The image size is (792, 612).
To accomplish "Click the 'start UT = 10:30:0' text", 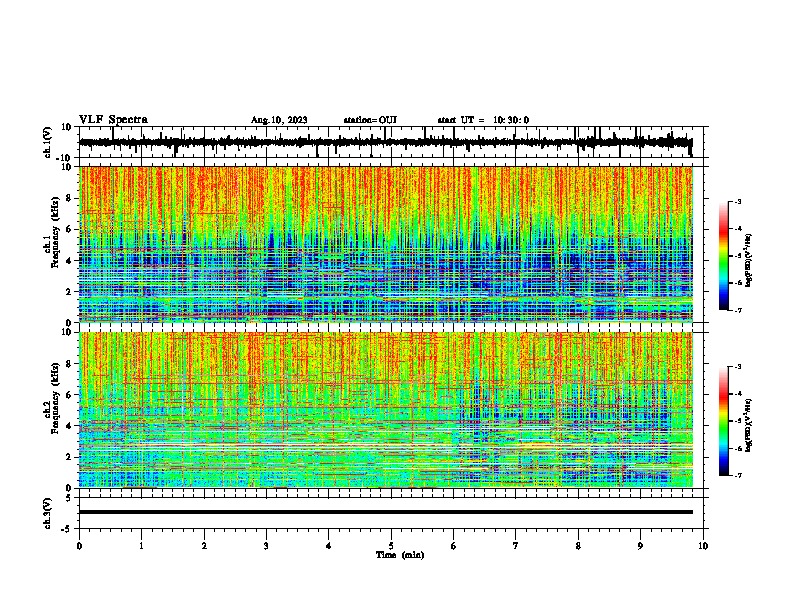I will (483, 120).
